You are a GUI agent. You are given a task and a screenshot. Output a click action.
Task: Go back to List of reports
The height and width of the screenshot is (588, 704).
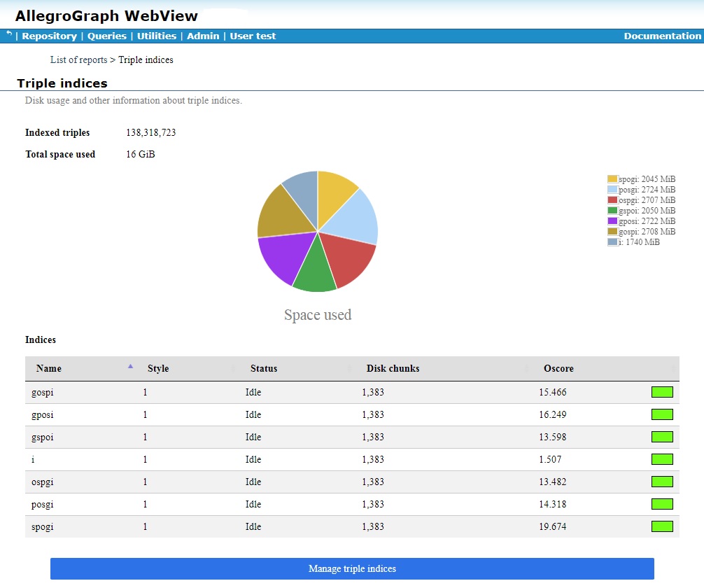pos(78,59)
